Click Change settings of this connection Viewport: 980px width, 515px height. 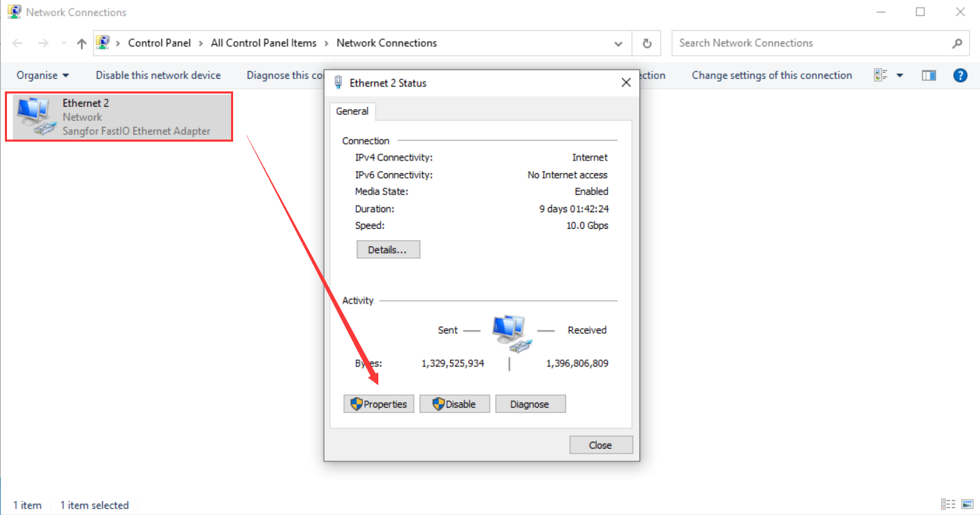(772, 75)
